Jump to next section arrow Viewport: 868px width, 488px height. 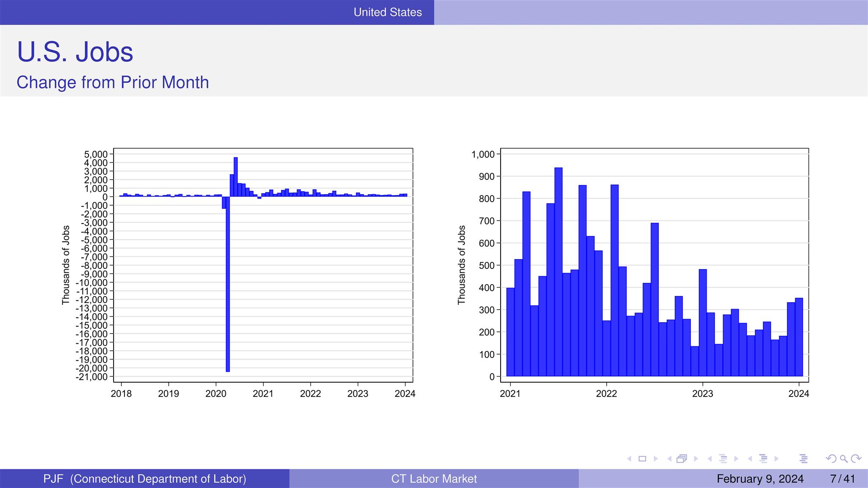(776, 459)
